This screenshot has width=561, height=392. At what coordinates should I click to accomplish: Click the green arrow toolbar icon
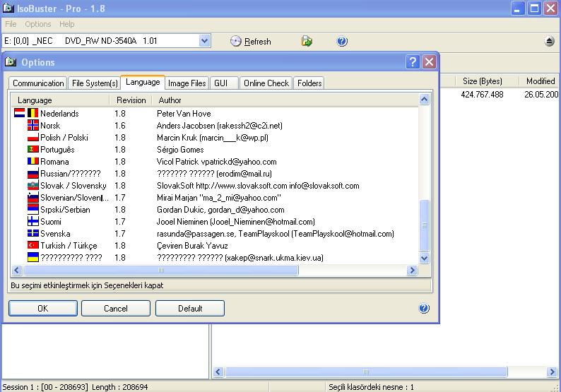(307, 42)
